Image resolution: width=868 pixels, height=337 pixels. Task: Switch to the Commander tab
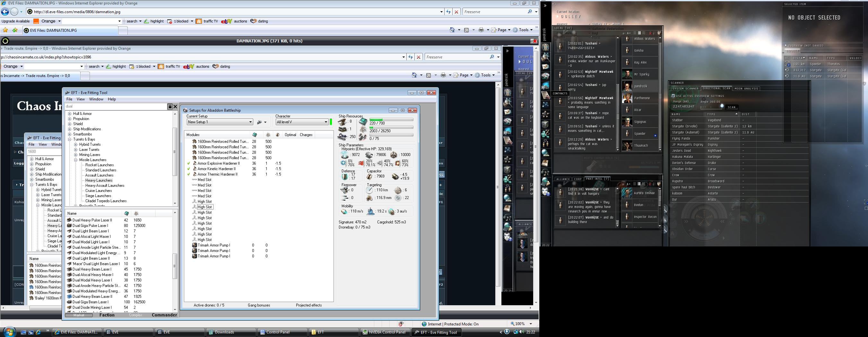tap(164, 315)
